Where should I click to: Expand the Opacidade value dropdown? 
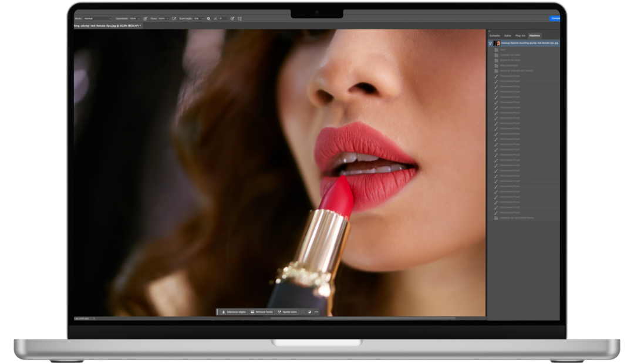[139, 18]
